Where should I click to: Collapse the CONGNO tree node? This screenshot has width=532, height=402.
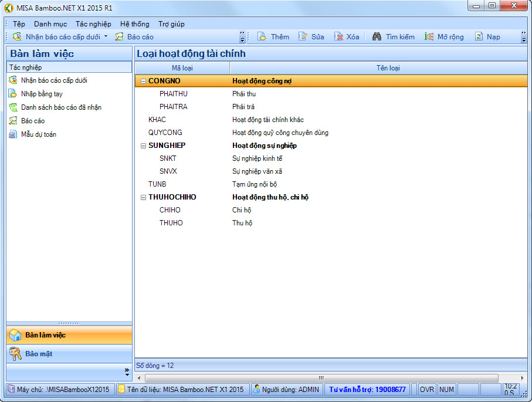point(143,81)
